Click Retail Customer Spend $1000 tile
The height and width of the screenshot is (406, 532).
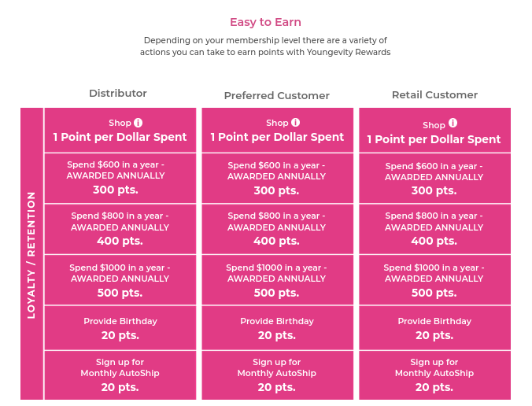coord(434,280)
